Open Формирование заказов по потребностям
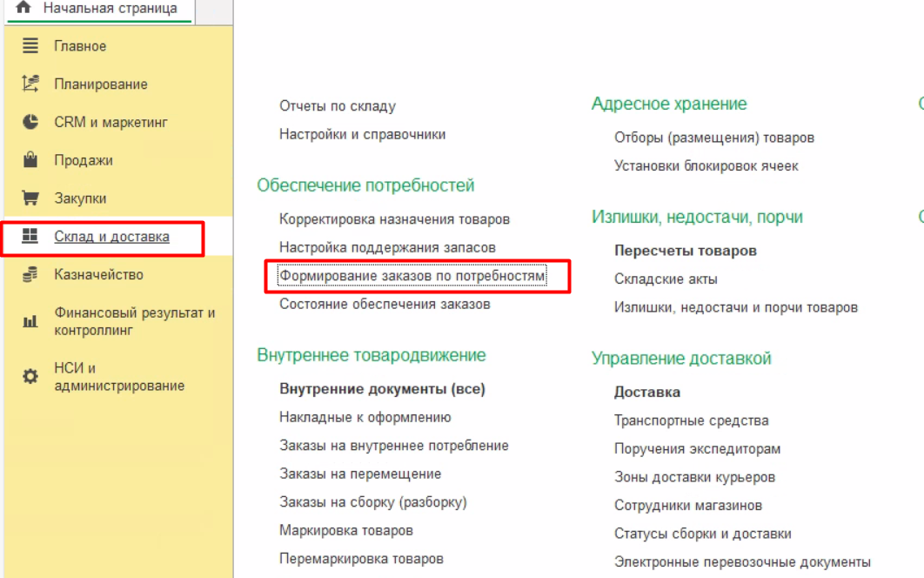This screenshot has width=924, height=578. pyautogui.click(x=412, y=276)
